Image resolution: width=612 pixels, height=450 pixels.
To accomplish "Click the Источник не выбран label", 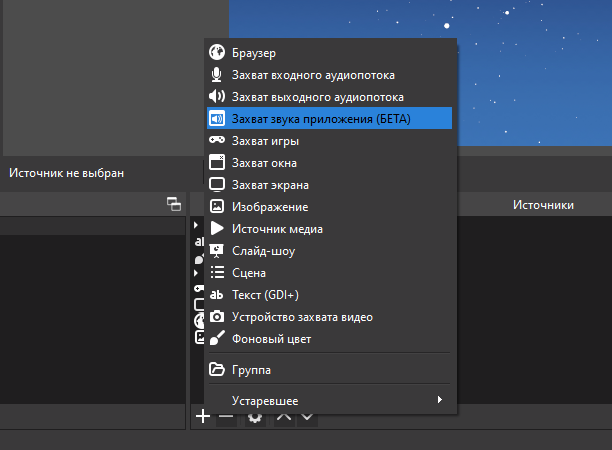I will pos(66,173).
